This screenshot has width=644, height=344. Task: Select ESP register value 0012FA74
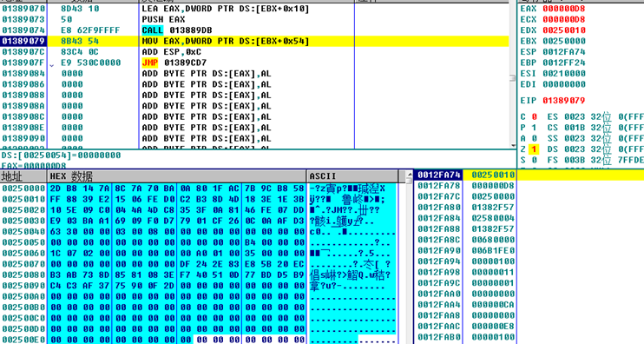[564, 52]
